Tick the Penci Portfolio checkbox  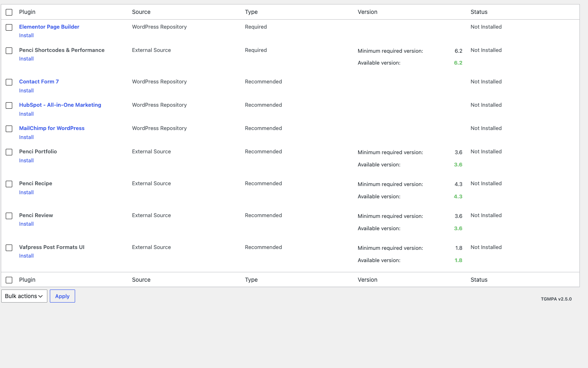(9, 152)
